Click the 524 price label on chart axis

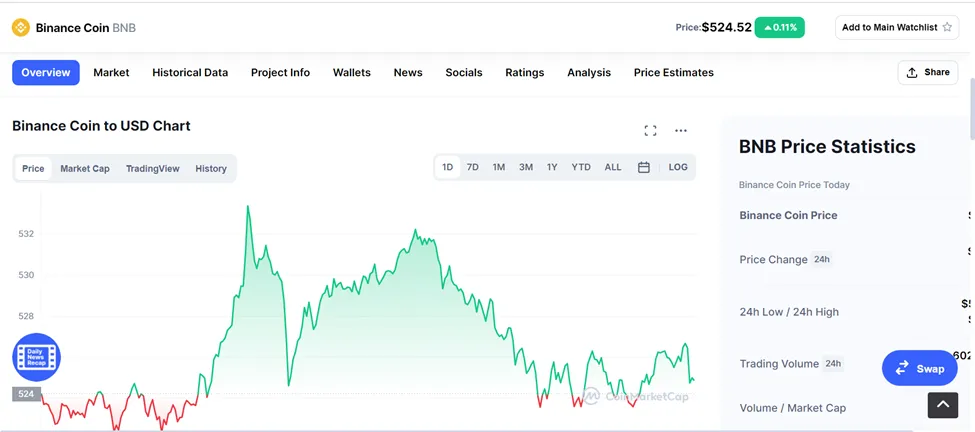point(26,394)
